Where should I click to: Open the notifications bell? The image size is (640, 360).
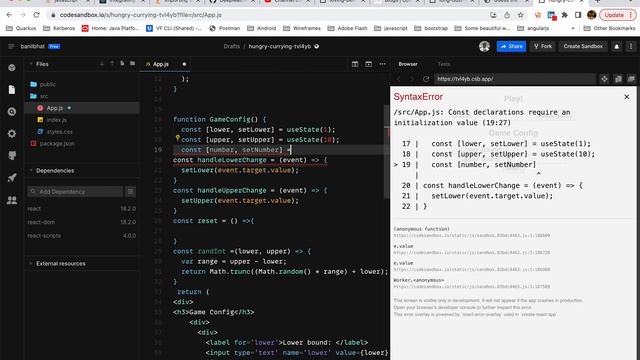(617, 47)
